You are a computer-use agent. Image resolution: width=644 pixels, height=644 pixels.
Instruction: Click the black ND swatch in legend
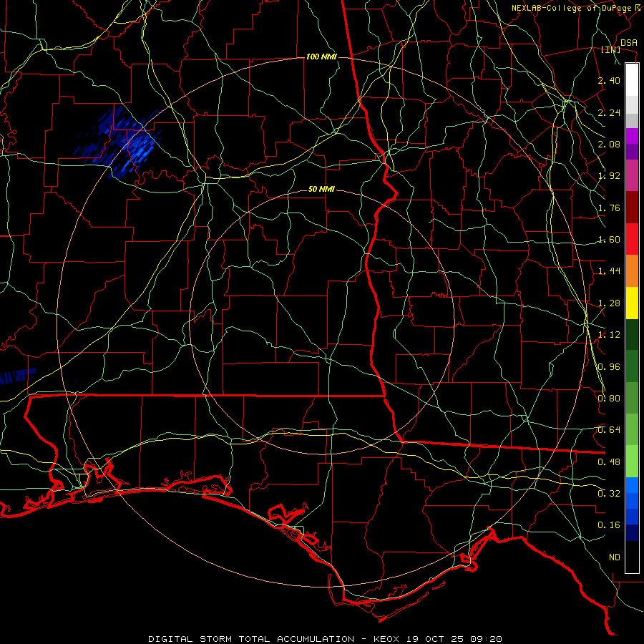tap(632, 557)
